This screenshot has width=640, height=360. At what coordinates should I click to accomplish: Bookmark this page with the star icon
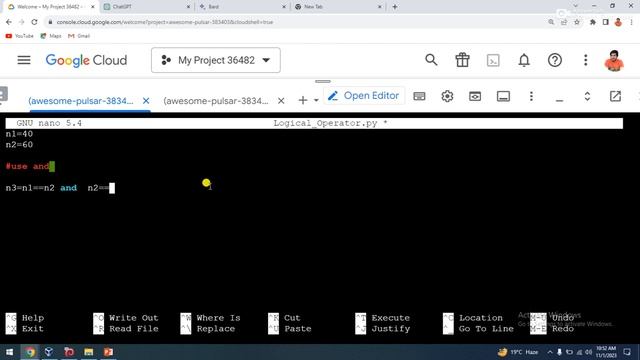point(577,22)
